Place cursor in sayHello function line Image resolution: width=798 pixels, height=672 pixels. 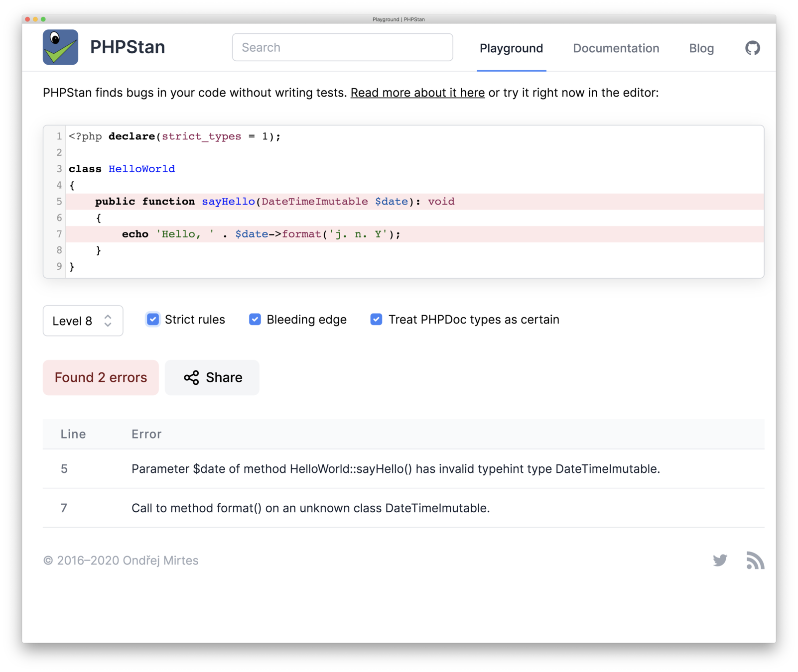pyautogui.click(x=414, y=202)
